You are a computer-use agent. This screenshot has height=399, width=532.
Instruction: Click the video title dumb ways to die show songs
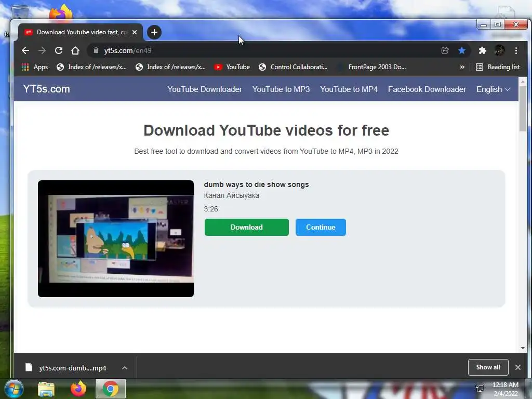coord(256,184)
